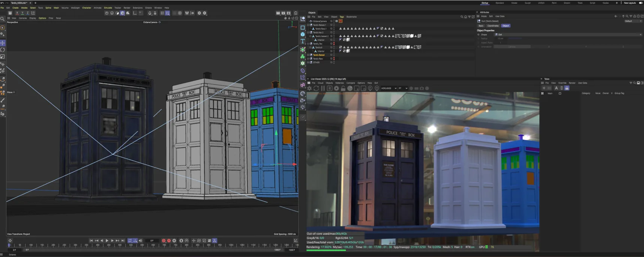Add a Text object from the palette
The image size is (644, 257).
(303, 41)
